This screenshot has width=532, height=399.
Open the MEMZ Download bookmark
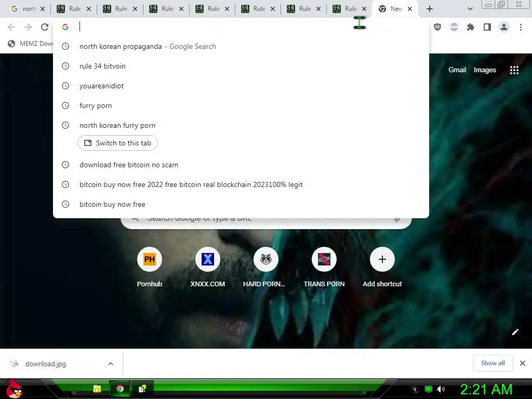pos(31,44)
